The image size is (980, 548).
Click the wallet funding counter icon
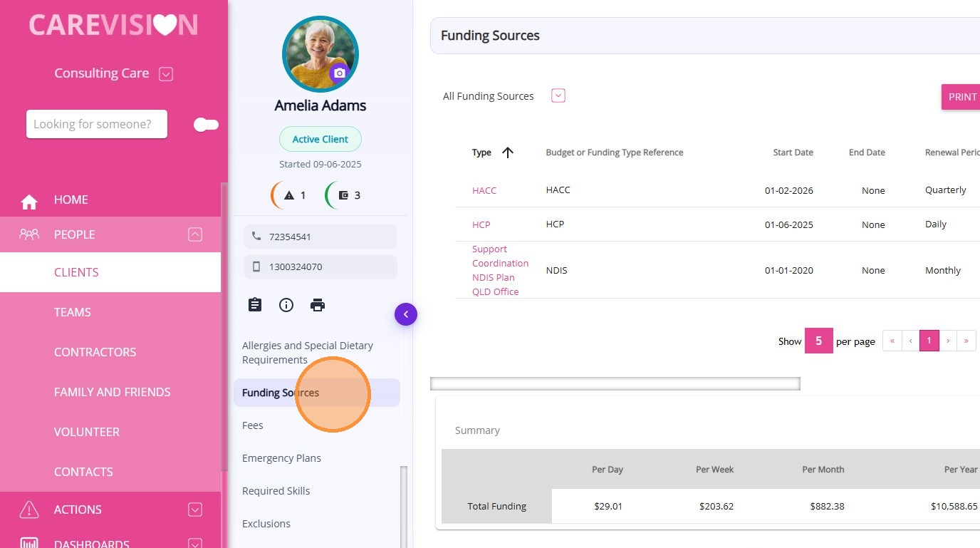(x=343, y=195)
